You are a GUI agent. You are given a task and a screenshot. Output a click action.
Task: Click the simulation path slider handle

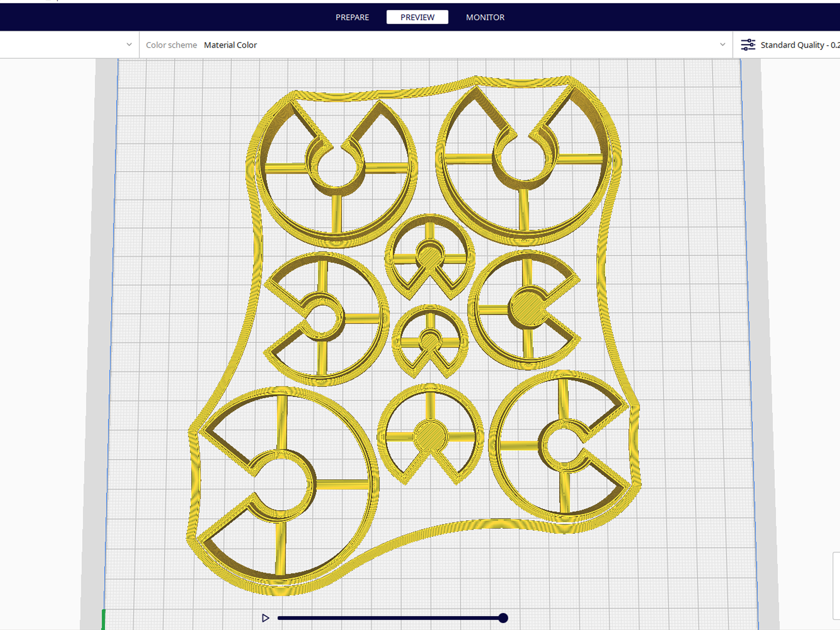point(503,618)
